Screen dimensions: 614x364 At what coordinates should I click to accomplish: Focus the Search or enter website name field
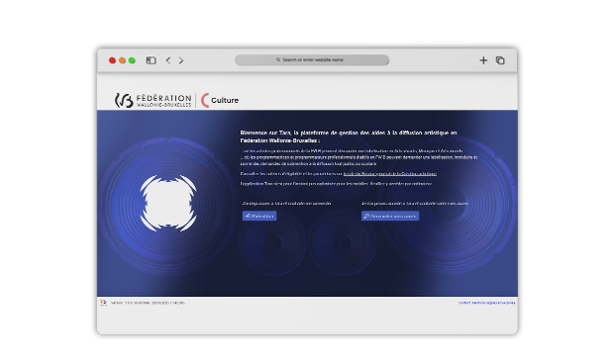click(x=312, y=59)
